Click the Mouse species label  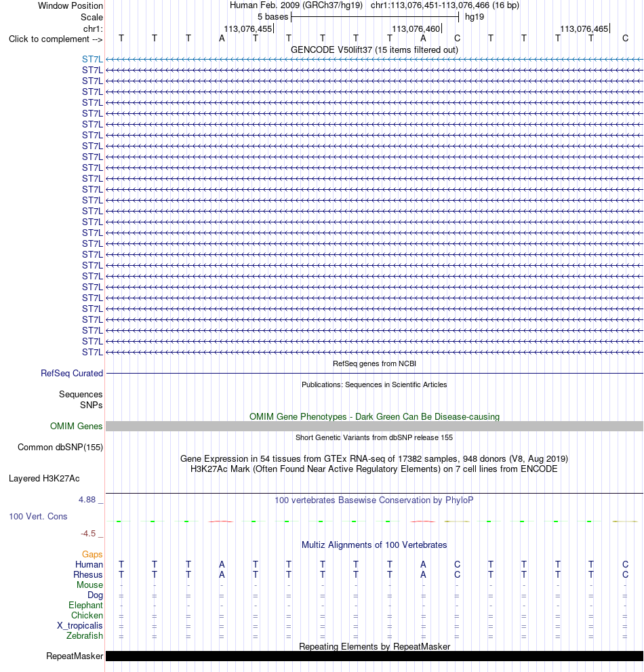pyautogui.click(x=90, y=585)
